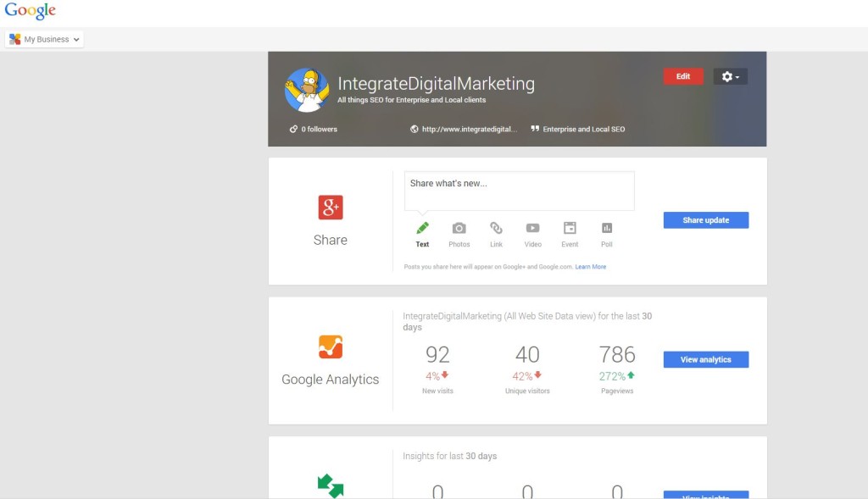Viewport: 868px width, 499px height.
Task: Click the 0 followers indicator
Action: pos(314,129)
